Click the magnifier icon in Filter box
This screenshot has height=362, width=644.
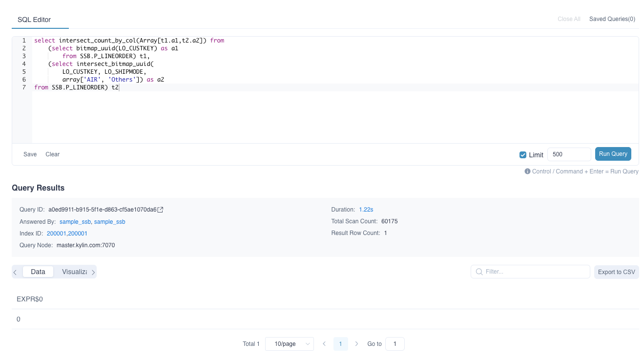tap(479, 272)
